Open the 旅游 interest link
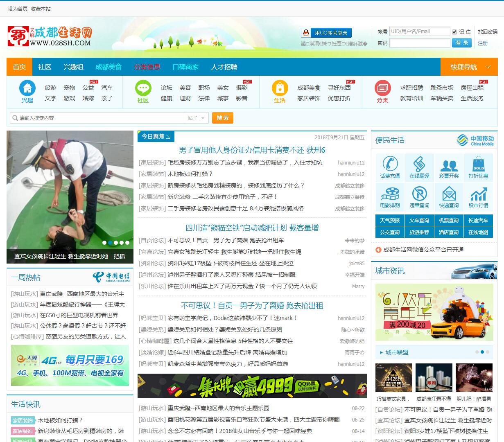Viewport: 504px width, 442px height. pos(50,88)
